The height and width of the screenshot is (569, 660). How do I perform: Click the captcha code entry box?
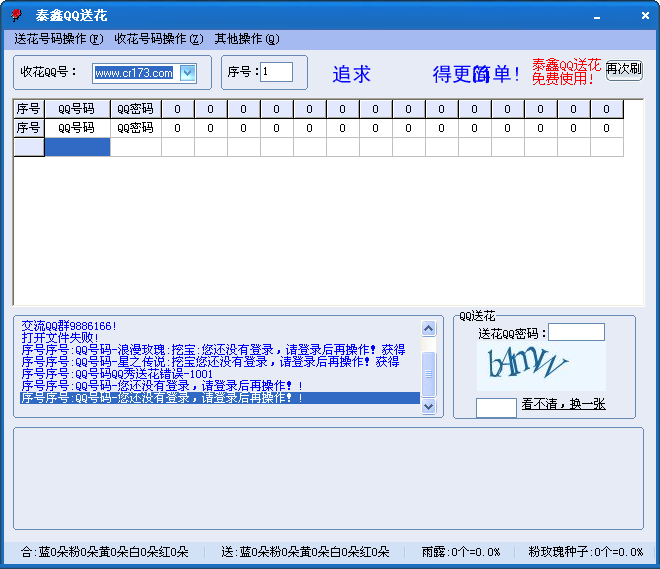pos(496,407)
